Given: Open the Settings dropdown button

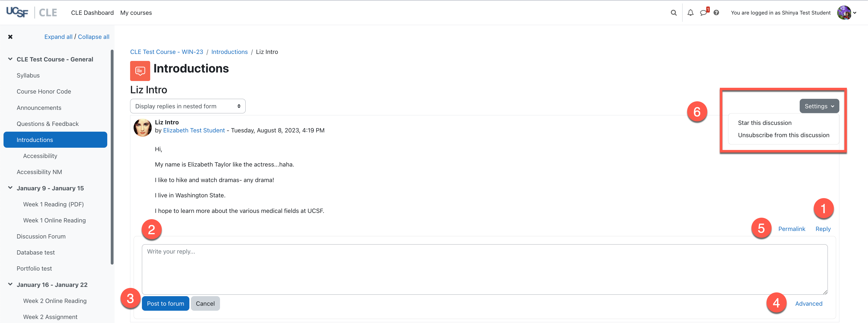Looking at the screenshot, I should [x=819, y=106].
